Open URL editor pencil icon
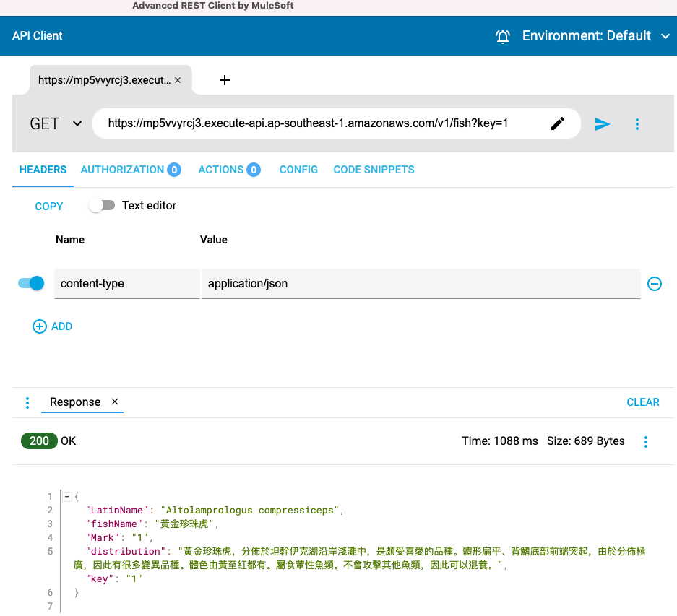The image size is (677, 616). pyautogui.click(x=557, y=123)
